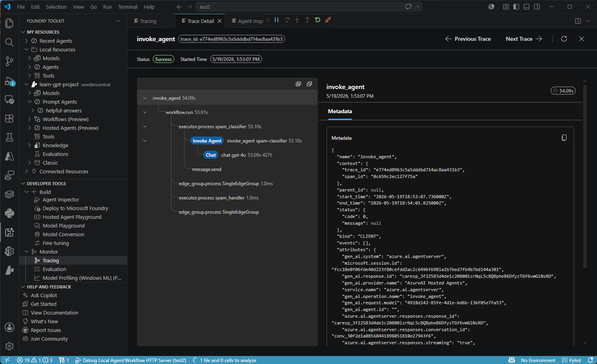Open Agent Inspector under Build
This screenshot has width=597, height=364.
(61, 199)
